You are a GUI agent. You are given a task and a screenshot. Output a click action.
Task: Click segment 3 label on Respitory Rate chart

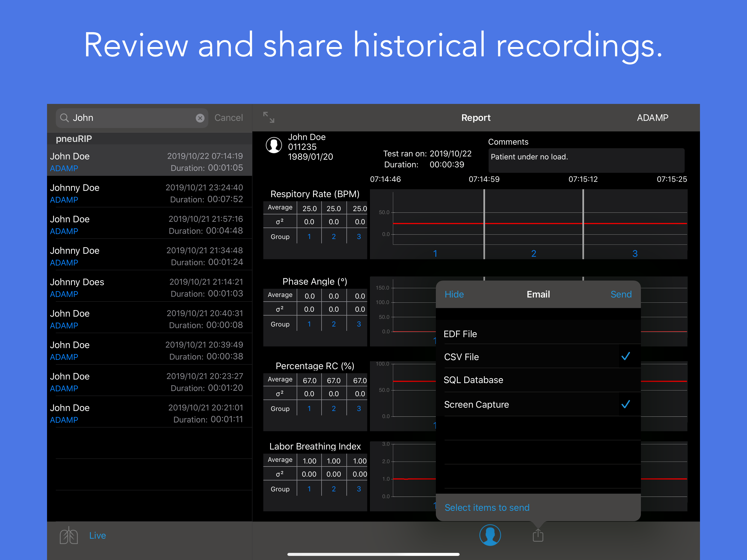click(635, 253)
